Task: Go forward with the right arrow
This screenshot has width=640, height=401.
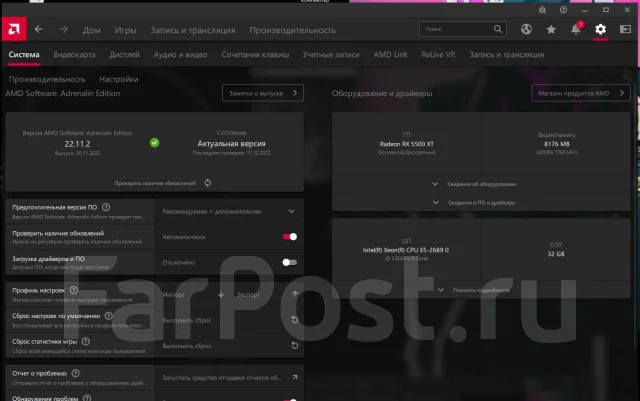Action: point(64,29)
